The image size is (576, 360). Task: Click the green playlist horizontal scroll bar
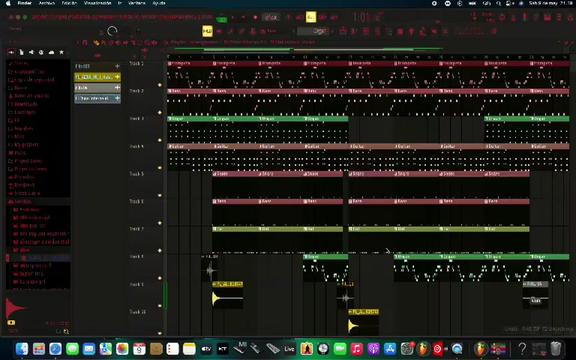(309, 49)
